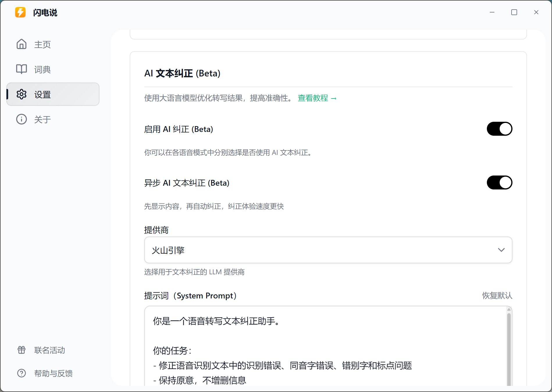Click the home icon beside 主页

tap(22, 44)
